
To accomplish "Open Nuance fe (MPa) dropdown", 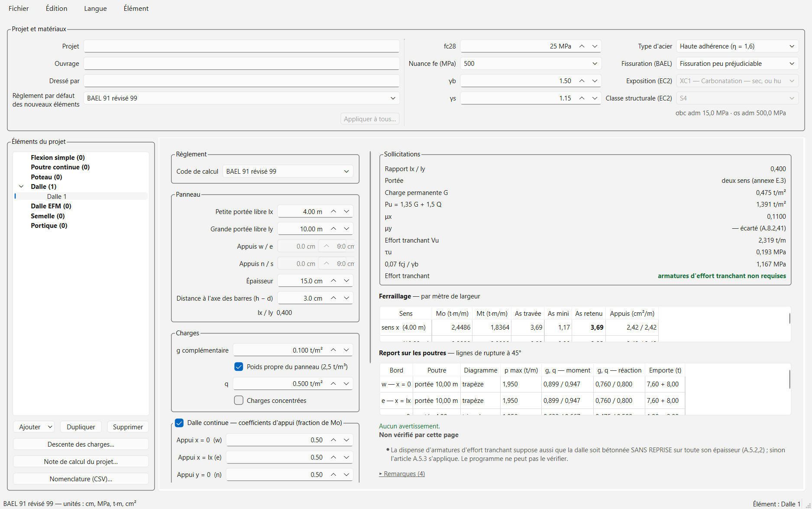I will tap(531, 64).
